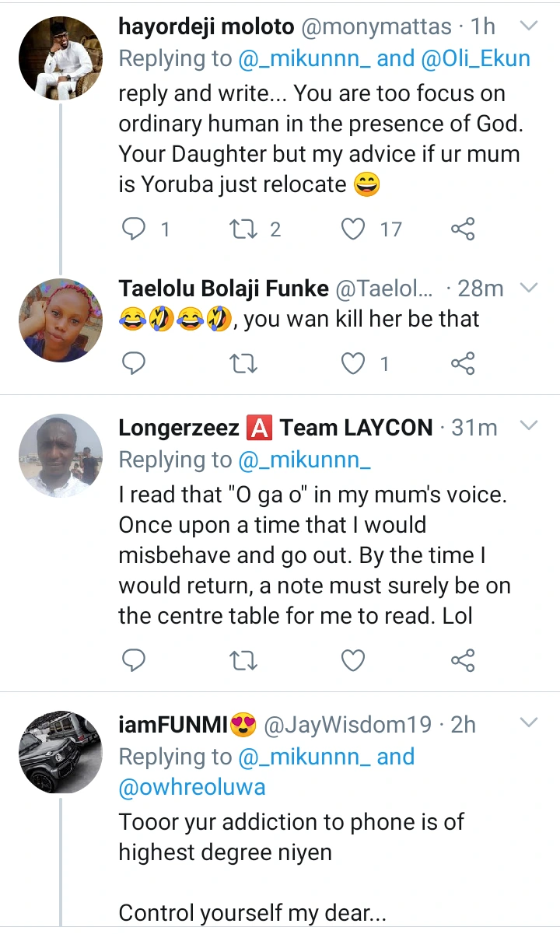Share hayordeji moloto's tweet
The image size is (560, 934).
coord(463,229)
